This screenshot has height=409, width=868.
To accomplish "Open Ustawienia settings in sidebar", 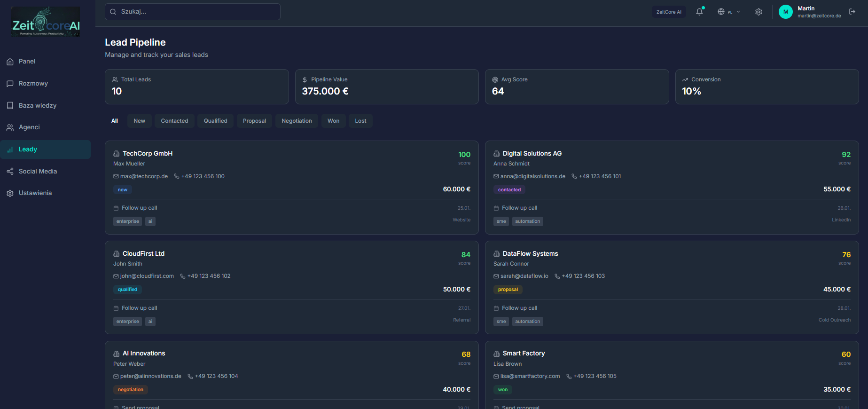I will coord(35,193).
